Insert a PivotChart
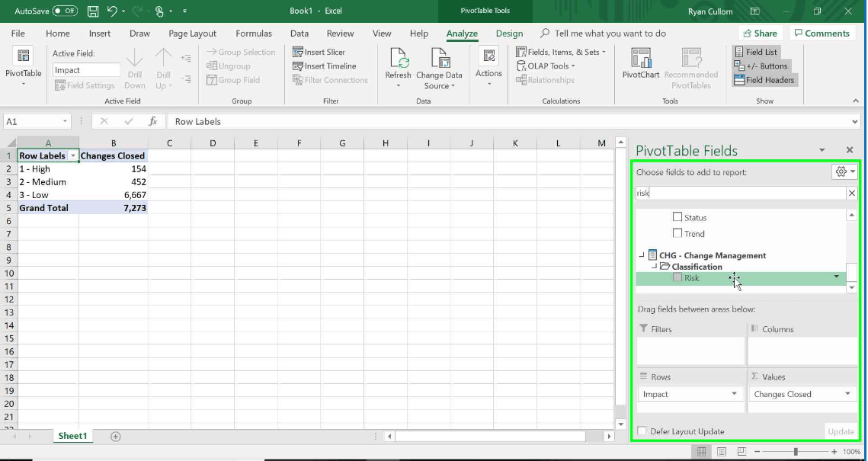Viewport: 868px width, 461px height. tap(640, 63)
